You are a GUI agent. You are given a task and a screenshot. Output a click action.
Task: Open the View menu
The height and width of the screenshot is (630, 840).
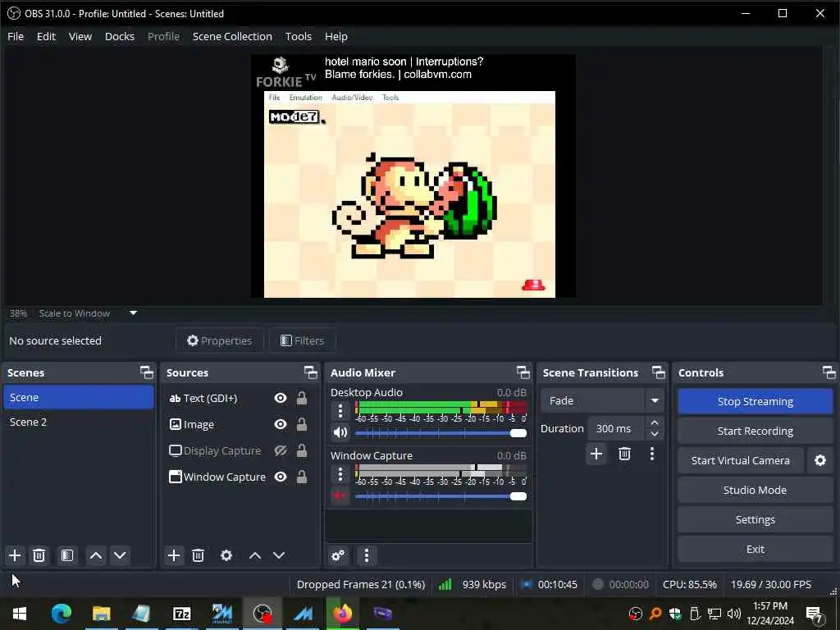coord(80,36)
